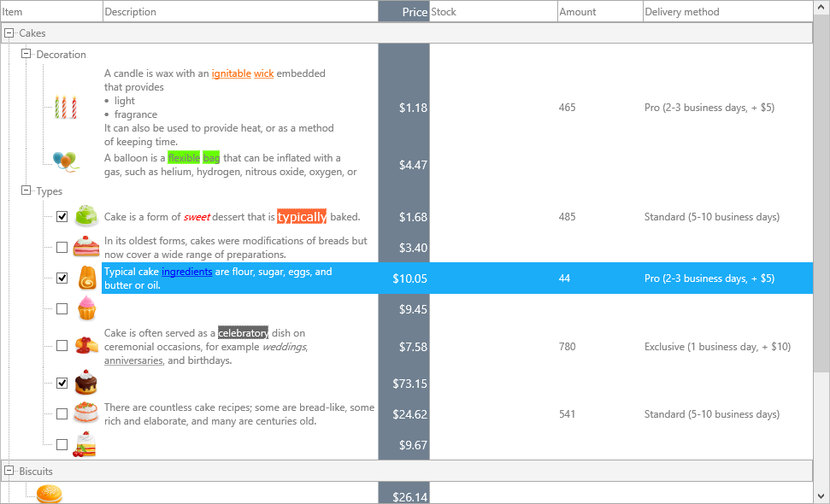Viewport: 830px width, 504px height.
Task: Select the chocolate cake with cherry icon
Action: pyautogui.click(x=85, y=383)
